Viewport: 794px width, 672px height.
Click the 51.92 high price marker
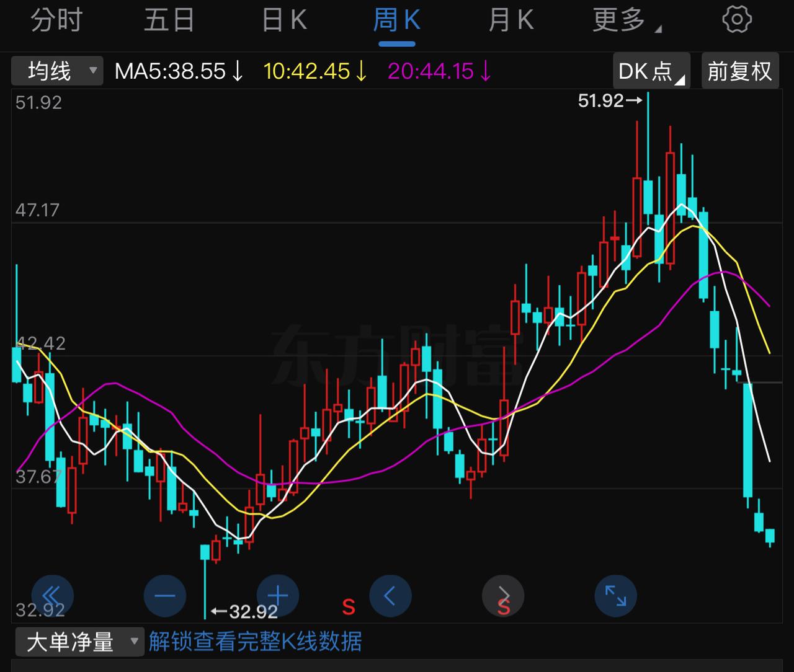coord(610,100)
